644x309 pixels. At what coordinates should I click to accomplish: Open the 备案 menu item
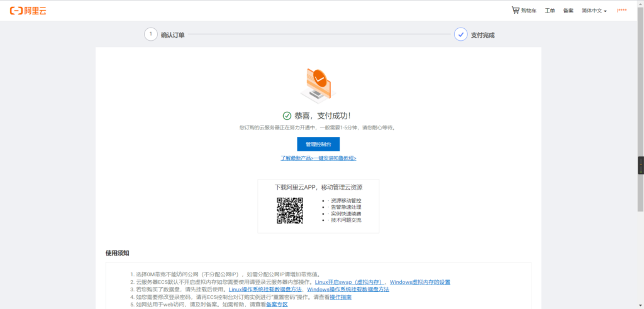[568, 11]
